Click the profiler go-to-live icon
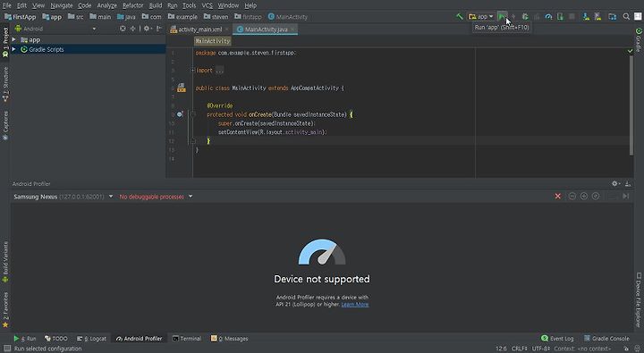The image size is (644, 353). [x=625, y=197]
